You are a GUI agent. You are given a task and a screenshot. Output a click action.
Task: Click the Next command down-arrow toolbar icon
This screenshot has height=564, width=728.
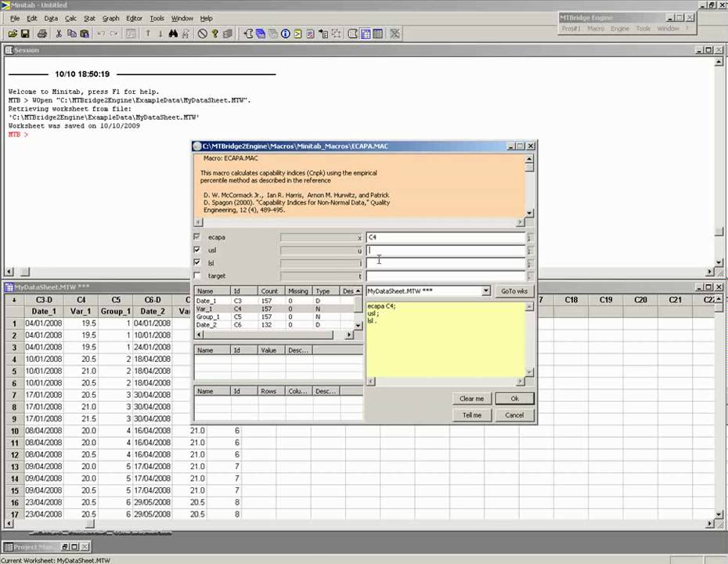pyautogui.click(x=160, y=34)
